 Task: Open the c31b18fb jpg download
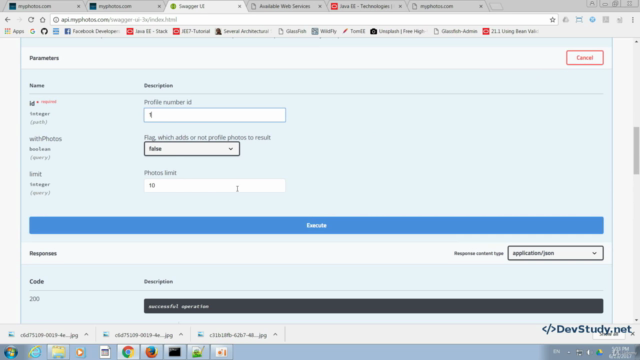tap(232, 335)
